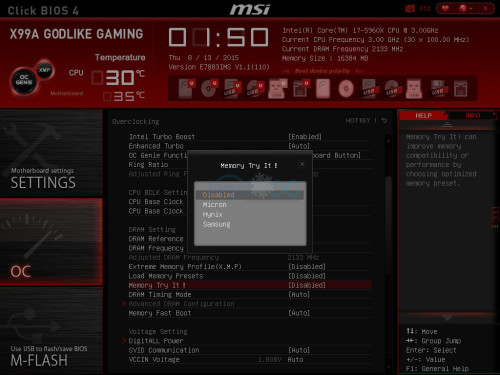Open Enhanced Turbo [Auto] value

[x=299, y=146]
